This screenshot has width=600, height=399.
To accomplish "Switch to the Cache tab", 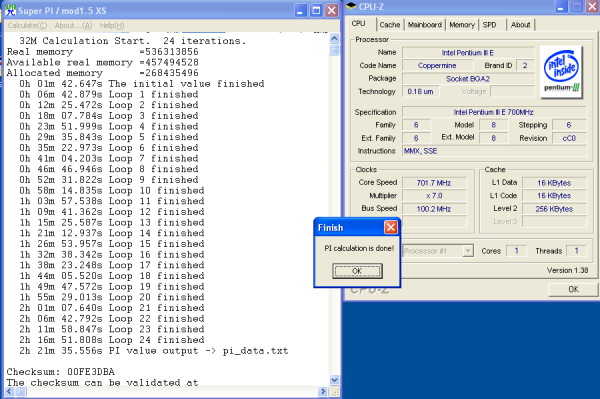I will coord(390,25).
